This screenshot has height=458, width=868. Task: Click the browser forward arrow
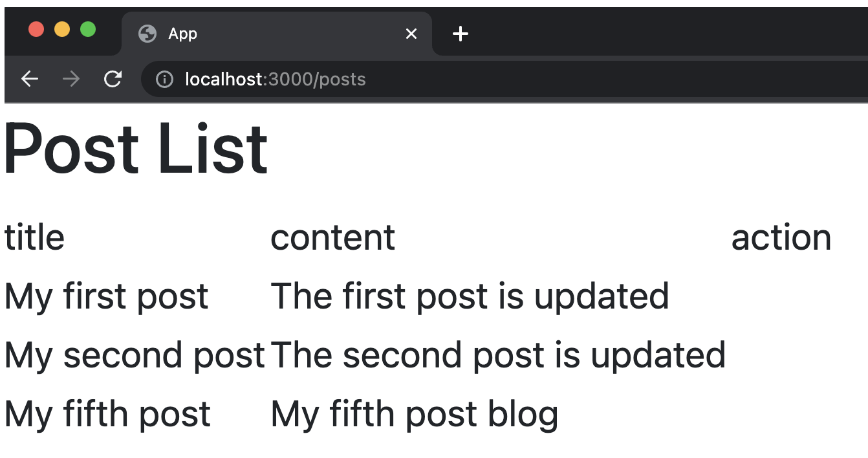(71, 79)
